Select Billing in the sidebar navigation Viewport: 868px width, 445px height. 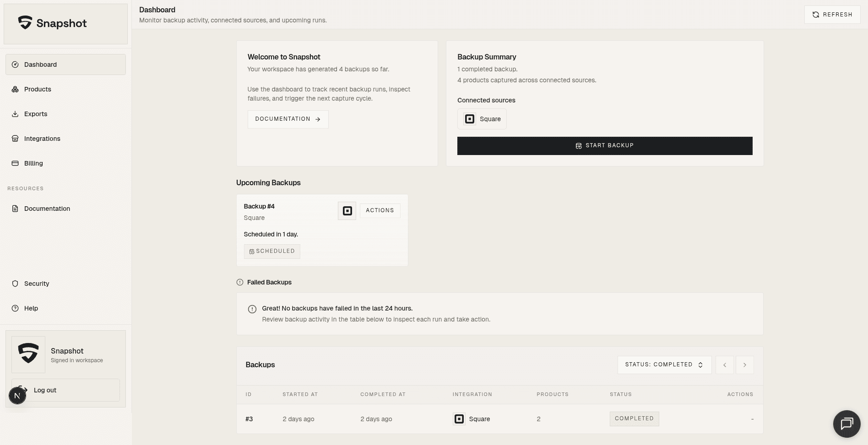click(x=33, y=163)
